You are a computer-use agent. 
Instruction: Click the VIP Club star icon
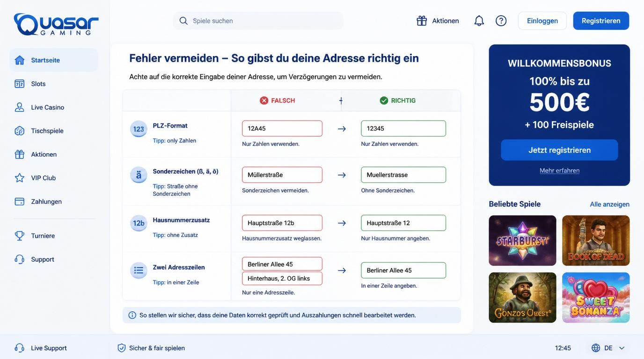click(x=19, y=178)
